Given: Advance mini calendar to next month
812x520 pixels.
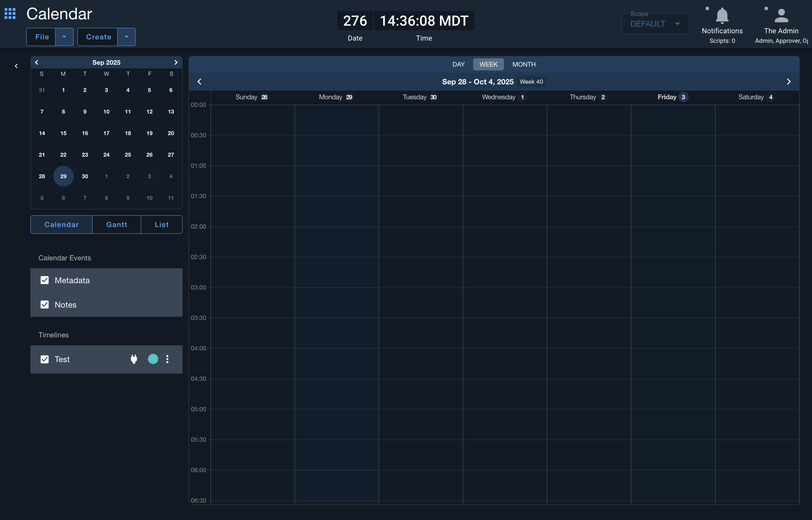Looking at the screenshot, I should pos(176,62).
